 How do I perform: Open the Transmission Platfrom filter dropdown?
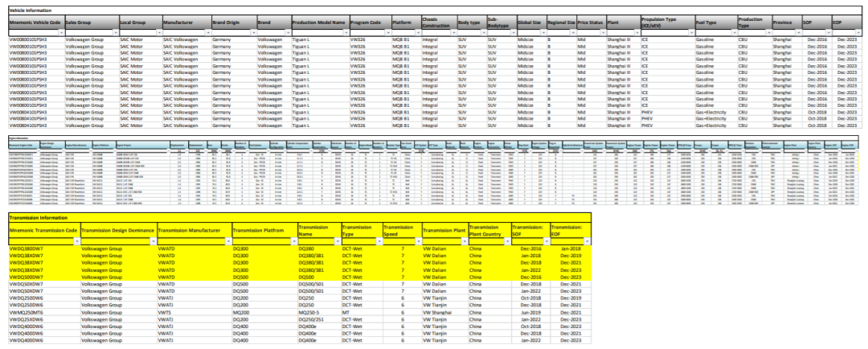tap(294, 240)
